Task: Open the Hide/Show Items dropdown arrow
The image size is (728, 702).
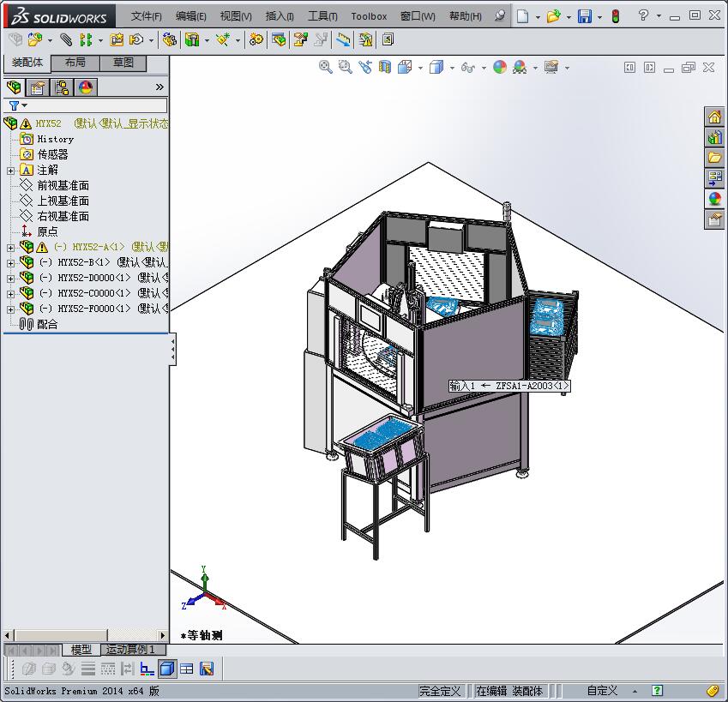Action: 484,68
